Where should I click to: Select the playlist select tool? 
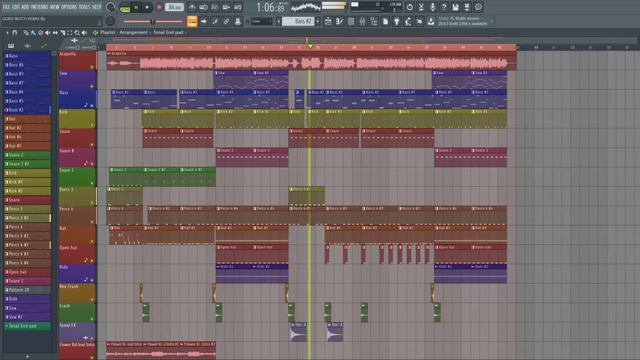70,32
